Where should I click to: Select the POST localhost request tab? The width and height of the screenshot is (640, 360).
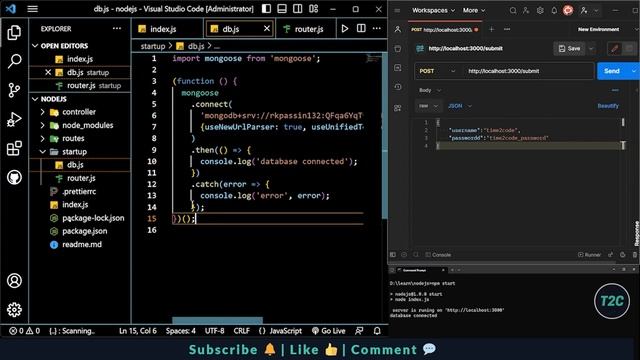point(445,30)
